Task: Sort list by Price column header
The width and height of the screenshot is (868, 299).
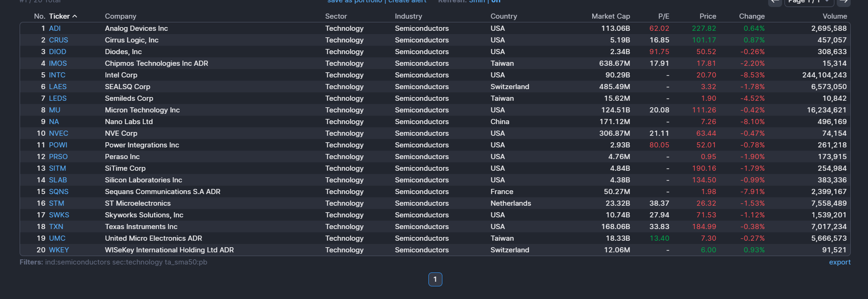Action: coord(707,16)
